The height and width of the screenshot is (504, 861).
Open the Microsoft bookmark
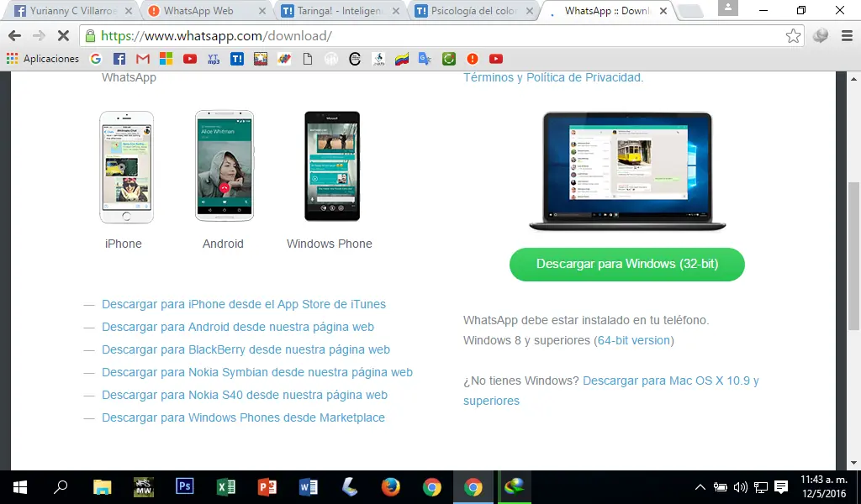(x=166, y=59)
